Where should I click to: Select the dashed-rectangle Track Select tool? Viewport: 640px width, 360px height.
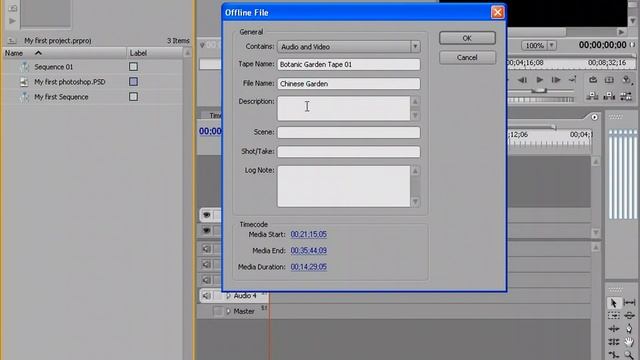point(613,316)
